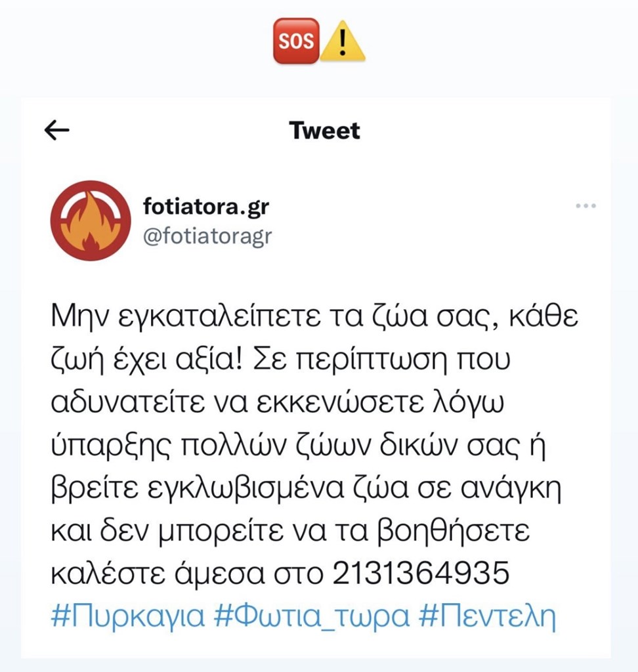Open the fotiatora.gr display name
The image size is (638, 672).
click(206, 207)
